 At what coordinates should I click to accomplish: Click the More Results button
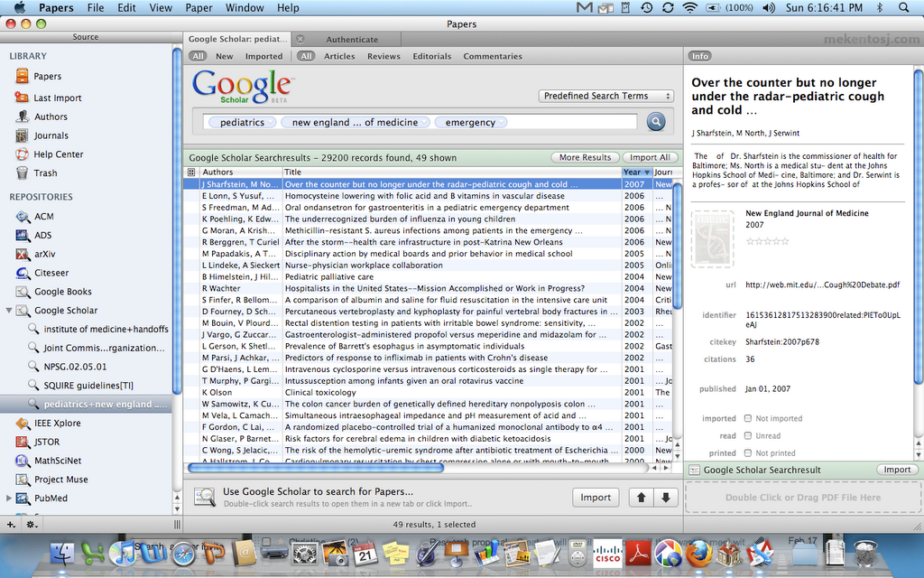pos(585,157)
